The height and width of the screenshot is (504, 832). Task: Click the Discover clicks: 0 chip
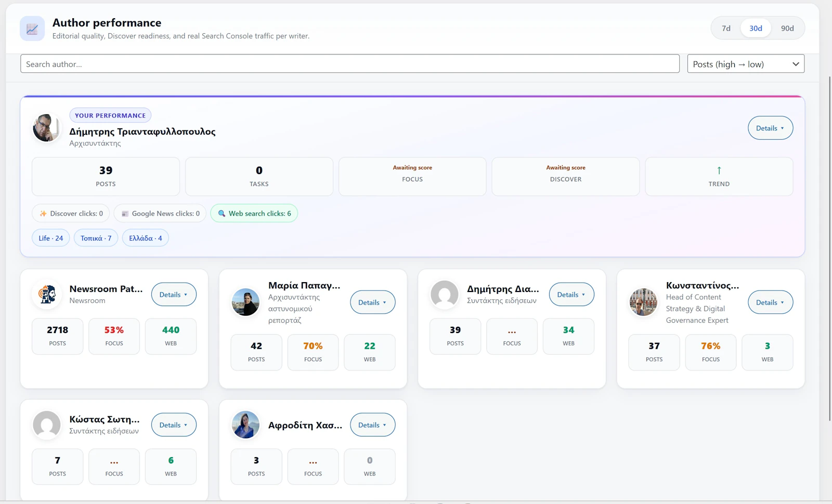(71, 214)
